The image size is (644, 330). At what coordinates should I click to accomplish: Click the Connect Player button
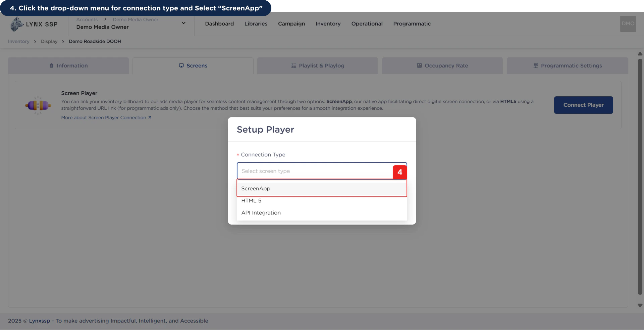583,105
